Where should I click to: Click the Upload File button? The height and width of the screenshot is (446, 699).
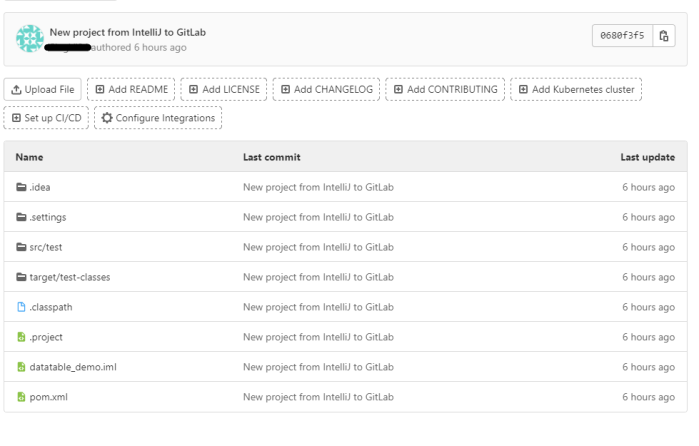[x=43, y=89]
